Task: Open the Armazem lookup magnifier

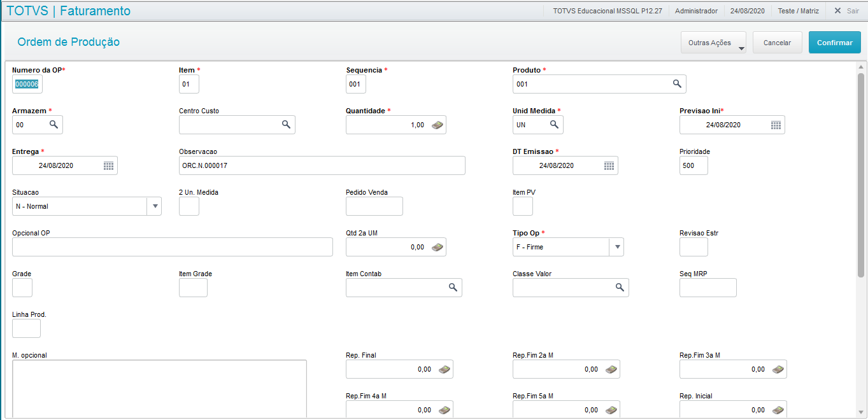Action: [x=53, y=125]
